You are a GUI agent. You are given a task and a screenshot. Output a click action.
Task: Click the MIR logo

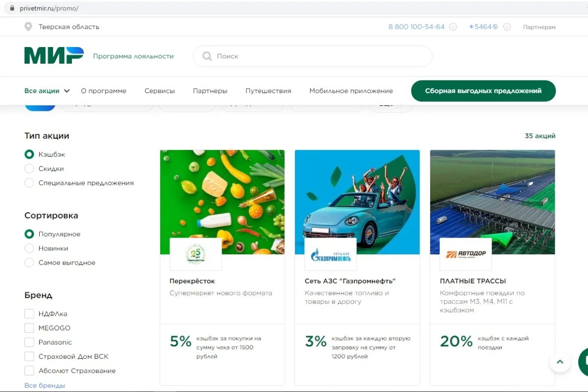click(54, 55)
